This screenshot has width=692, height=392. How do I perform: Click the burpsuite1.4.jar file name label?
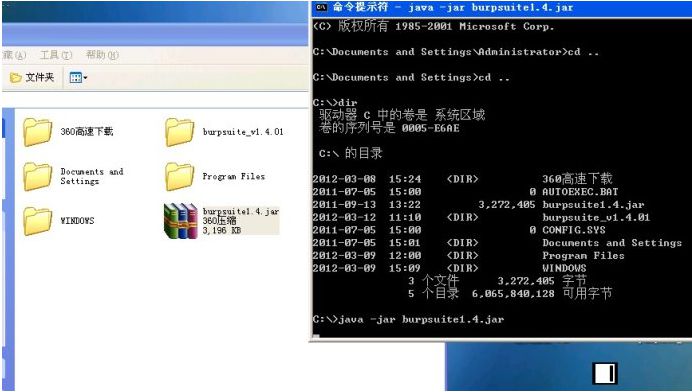[x=241, y=211]
